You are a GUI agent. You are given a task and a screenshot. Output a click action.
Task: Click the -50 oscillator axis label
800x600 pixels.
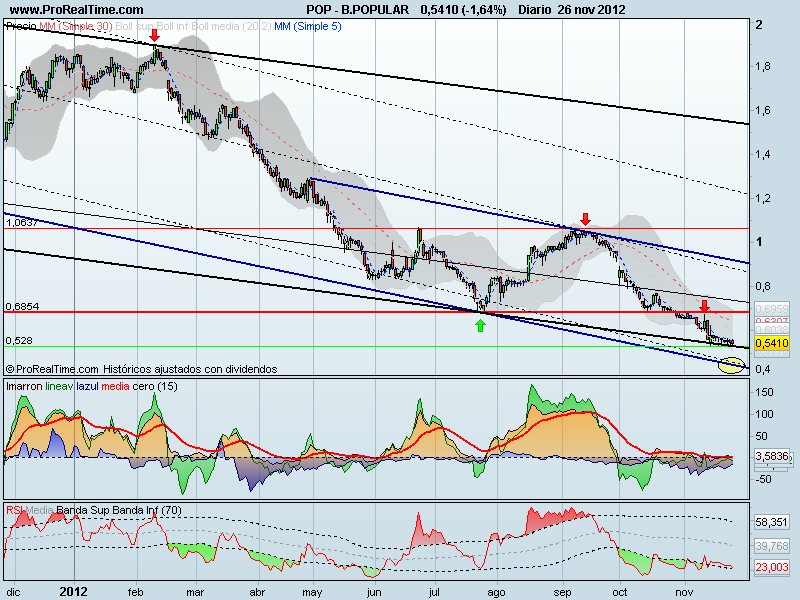[x=762, y=479]
